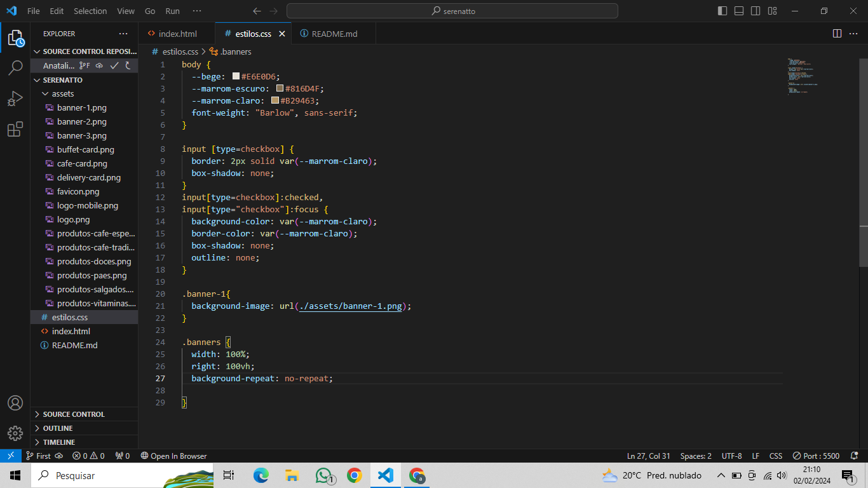Open the Accounts menu icon
868x488 pixels.
coord(15,403)
